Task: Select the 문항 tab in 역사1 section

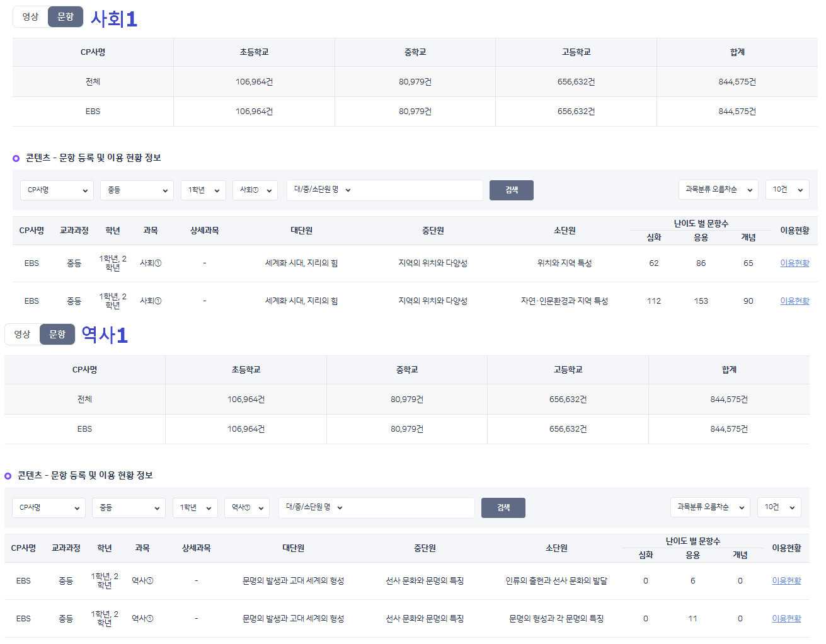Action: pyautogui.click(x=57, y=335)
